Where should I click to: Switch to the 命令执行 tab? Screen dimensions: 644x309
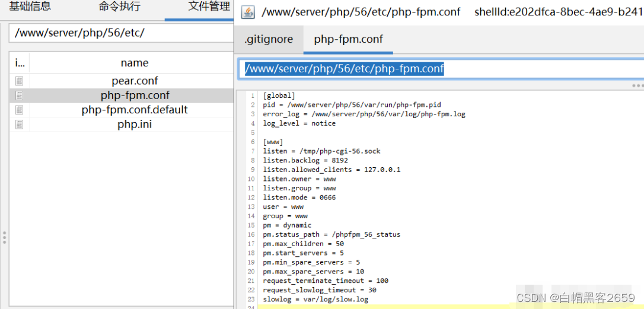(x=120, y=7)
